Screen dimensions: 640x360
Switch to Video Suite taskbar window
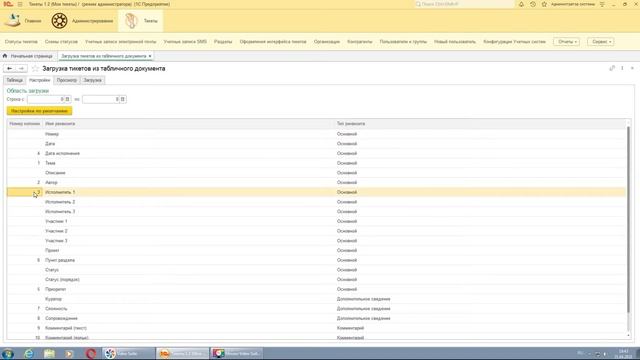[x=128, y=353]
